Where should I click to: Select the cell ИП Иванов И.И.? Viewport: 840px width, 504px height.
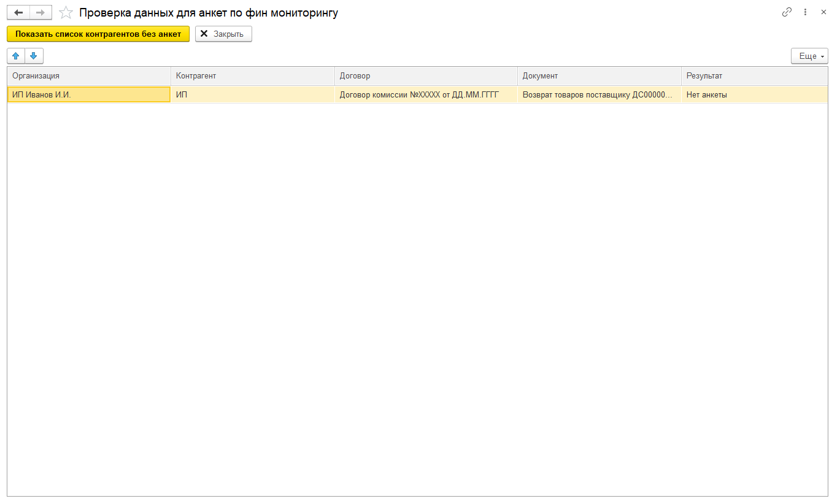89,94
